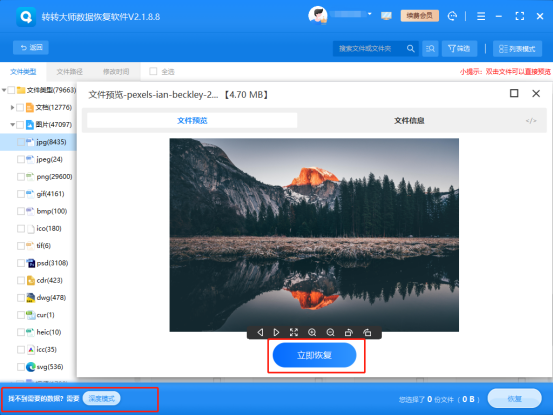The height and width of the screenshot is (415, 553).
Task: Toggle fullscreen preview icon
Action: point(294,332)
